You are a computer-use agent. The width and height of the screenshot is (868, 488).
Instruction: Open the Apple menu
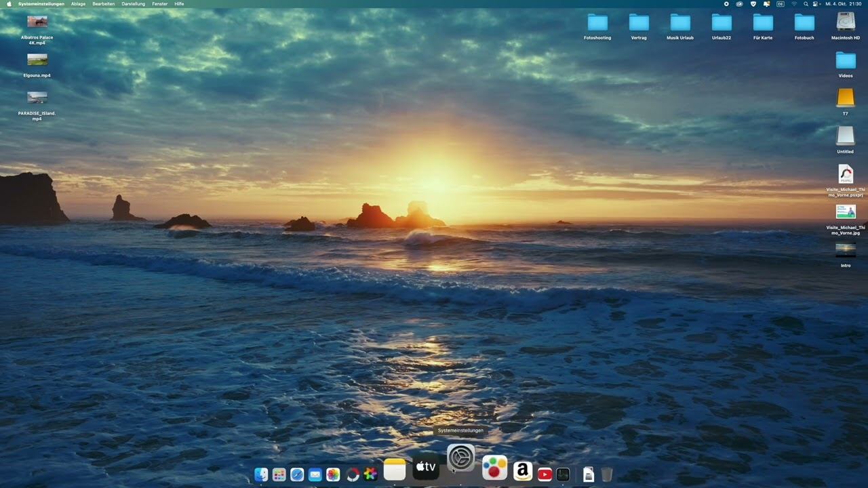click(x=9, y=4)
